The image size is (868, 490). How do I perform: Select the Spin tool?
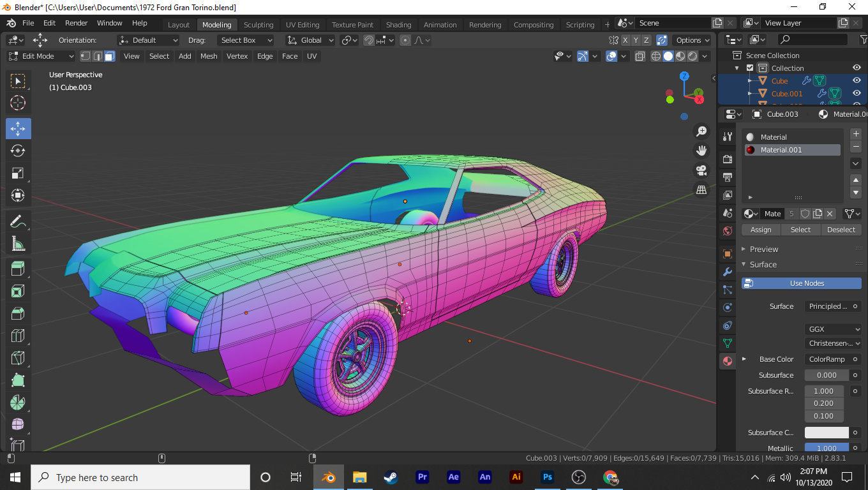(18, 403)
